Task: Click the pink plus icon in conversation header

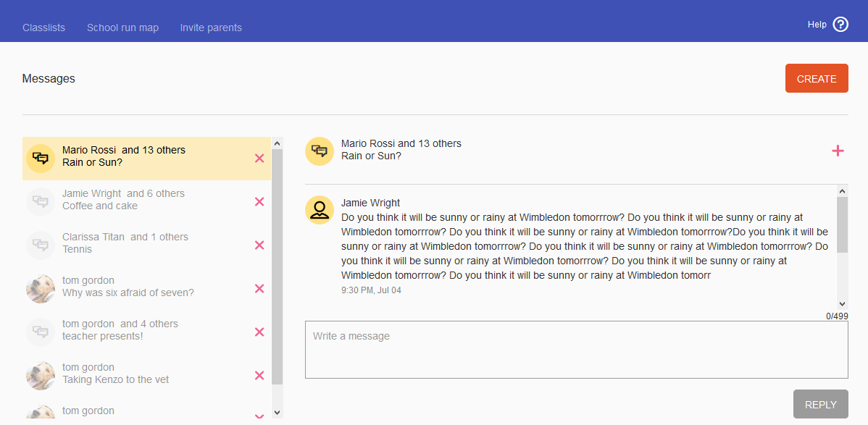Action: pyautogui.click(x=838, y=151)
